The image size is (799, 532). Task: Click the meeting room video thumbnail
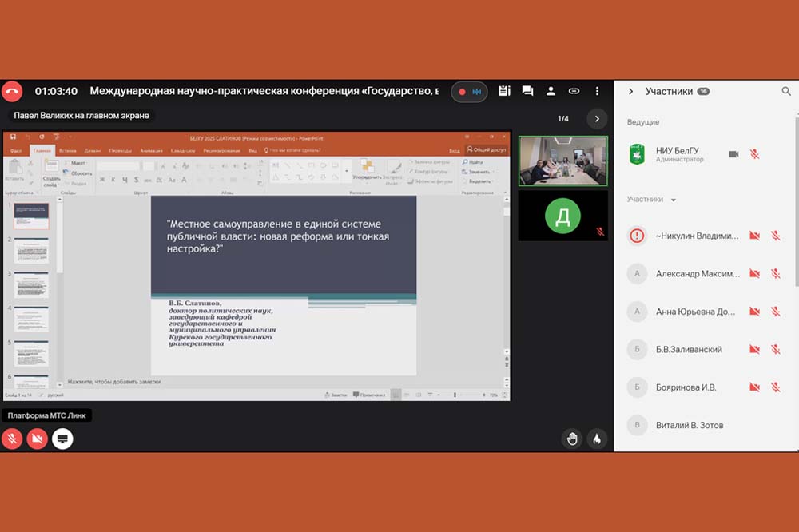562,161
